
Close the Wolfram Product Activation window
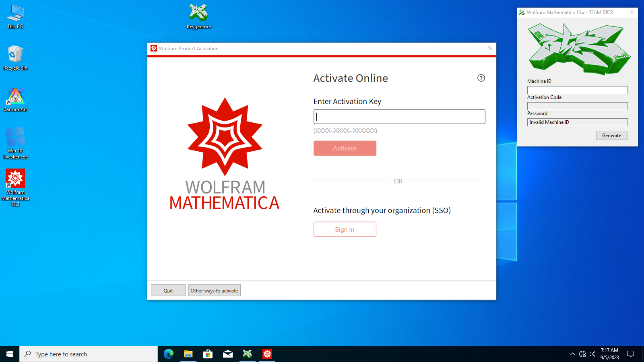tap(490, 48)
